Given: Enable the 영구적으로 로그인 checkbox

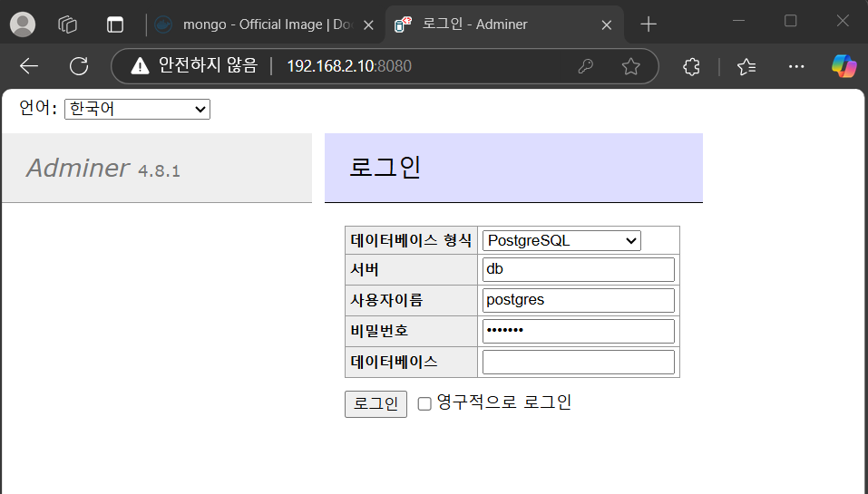Looking at the screenshot, I should [424, 404].
